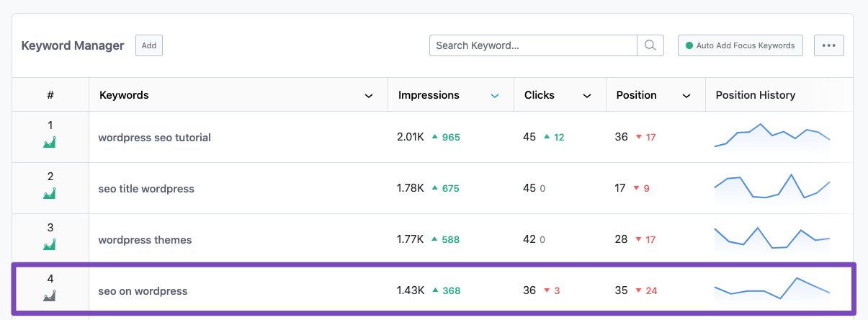
Task: Select keyword 'wordpress themes'
Action: 145,240
